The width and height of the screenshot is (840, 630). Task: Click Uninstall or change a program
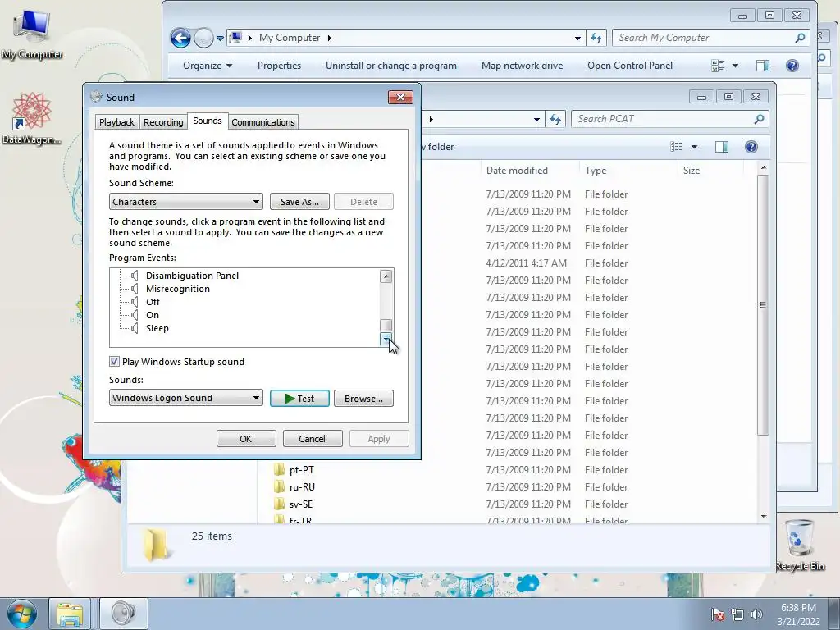(x=391, y=66)
